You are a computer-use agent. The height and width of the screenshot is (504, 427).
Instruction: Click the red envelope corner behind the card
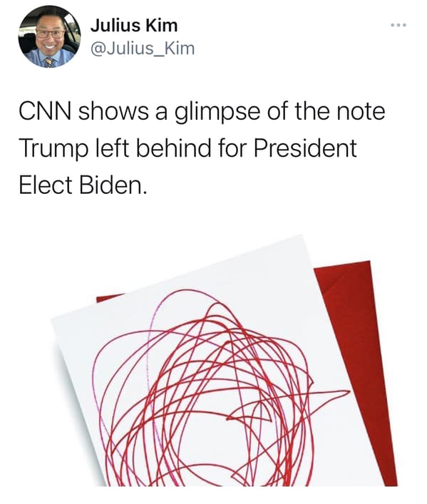108,298
